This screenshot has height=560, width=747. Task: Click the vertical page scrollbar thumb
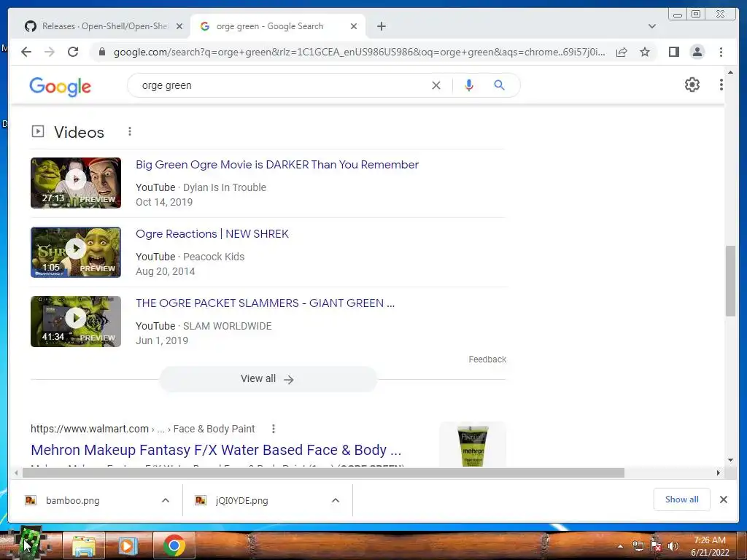[x=730, y=281]
